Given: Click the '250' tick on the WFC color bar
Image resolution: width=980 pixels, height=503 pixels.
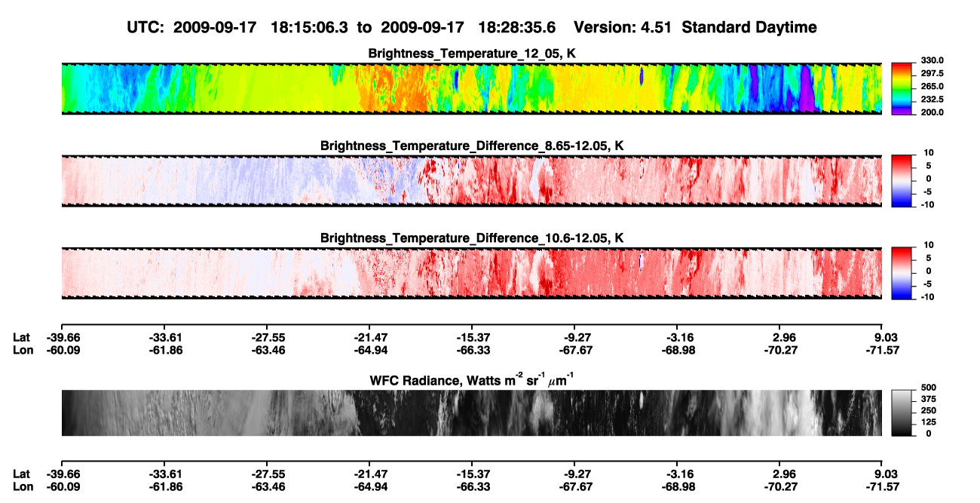Looking at the screenshot, I should 929,410.
